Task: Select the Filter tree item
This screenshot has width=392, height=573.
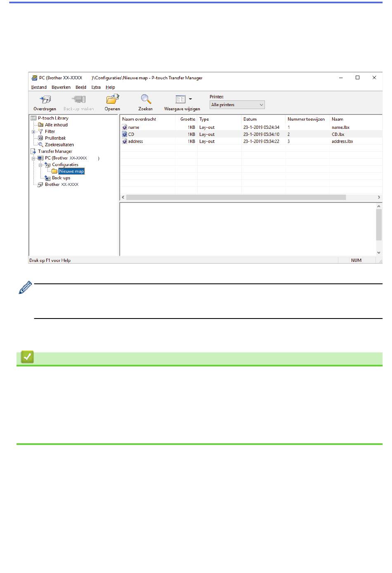Action: coord(50,131)
